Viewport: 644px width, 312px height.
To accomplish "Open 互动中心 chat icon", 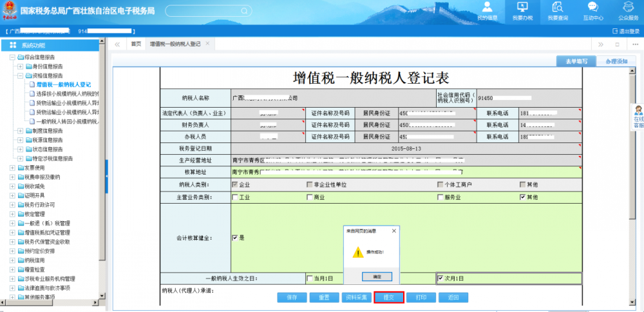I will [592, 8].
